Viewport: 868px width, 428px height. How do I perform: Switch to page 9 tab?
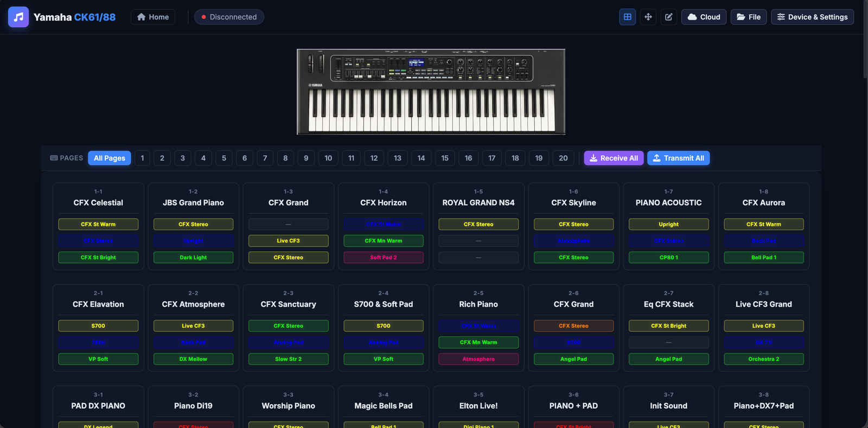click(x=306, y=158)
